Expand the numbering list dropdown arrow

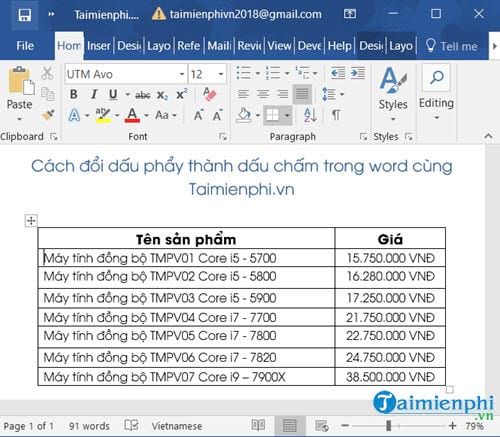[287, 73]
